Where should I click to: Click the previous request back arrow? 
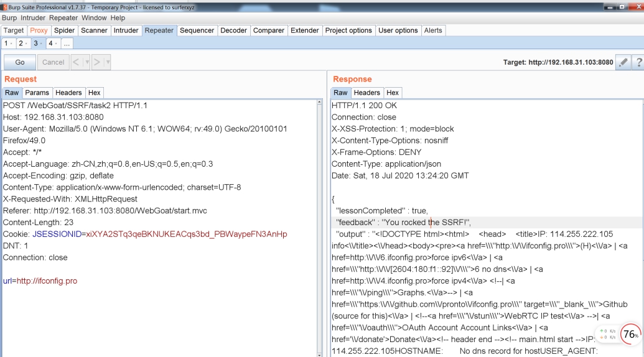(76, 62)
